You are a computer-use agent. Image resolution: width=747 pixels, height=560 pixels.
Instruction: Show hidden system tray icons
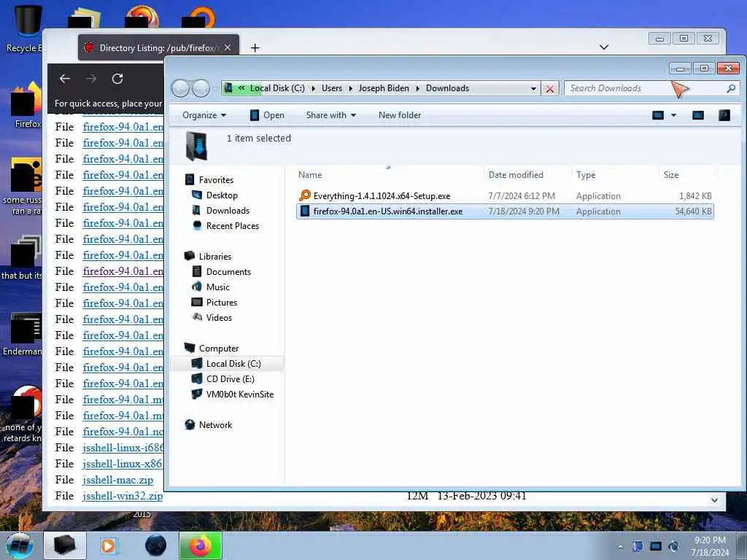click(620, 546)
